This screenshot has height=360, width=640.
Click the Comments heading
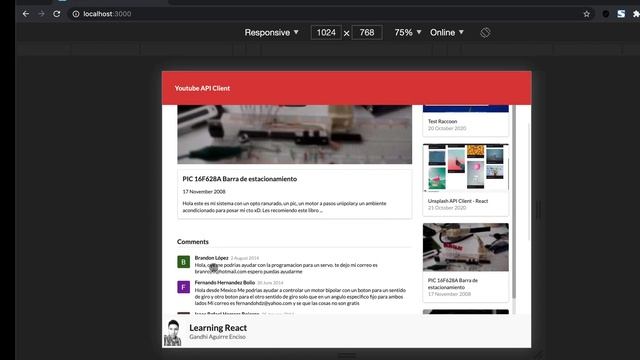(x=193, y=242)
